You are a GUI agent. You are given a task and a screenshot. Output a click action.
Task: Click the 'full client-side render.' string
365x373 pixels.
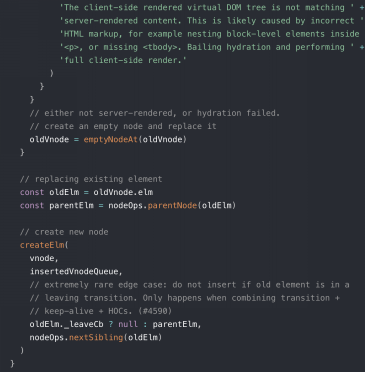pyautogui.click(x=123, y=60)
